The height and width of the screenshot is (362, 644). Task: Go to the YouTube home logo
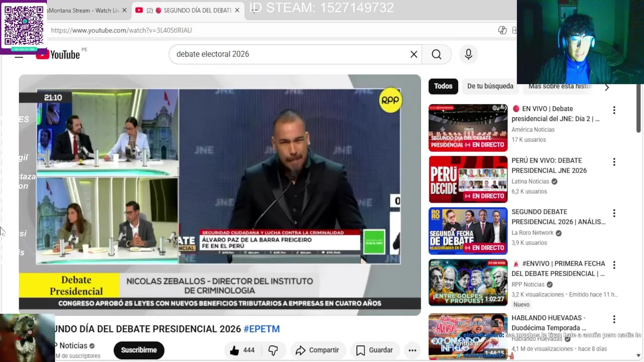58,54
